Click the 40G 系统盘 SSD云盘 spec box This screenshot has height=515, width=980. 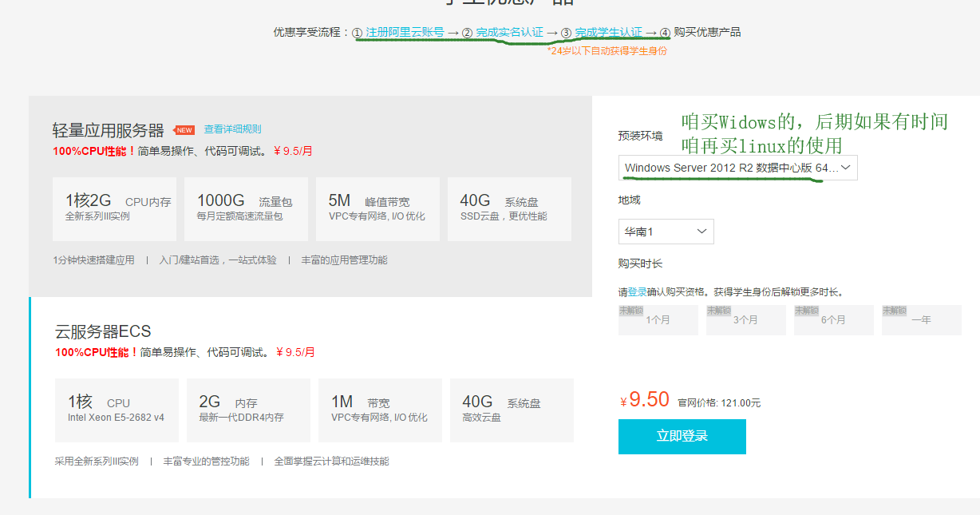(509, 209)
